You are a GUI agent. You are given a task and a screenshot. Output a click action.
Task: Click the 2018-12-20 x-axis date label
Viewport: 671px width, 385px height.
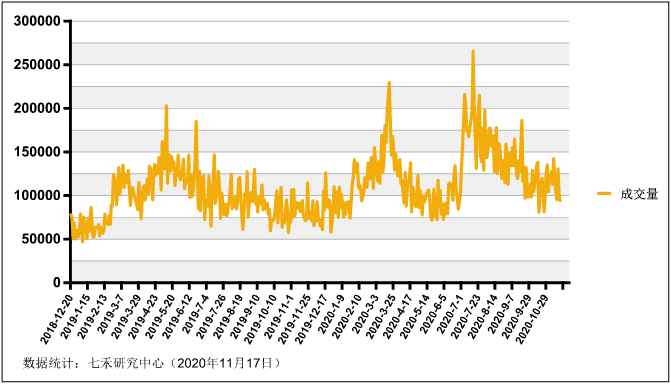click(57, 317)
